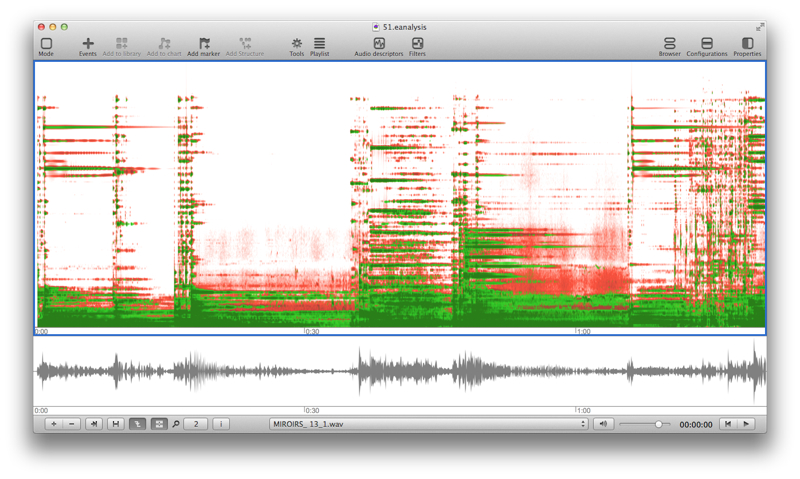
Task: Open the Filters panel
Action: [417, 43]
